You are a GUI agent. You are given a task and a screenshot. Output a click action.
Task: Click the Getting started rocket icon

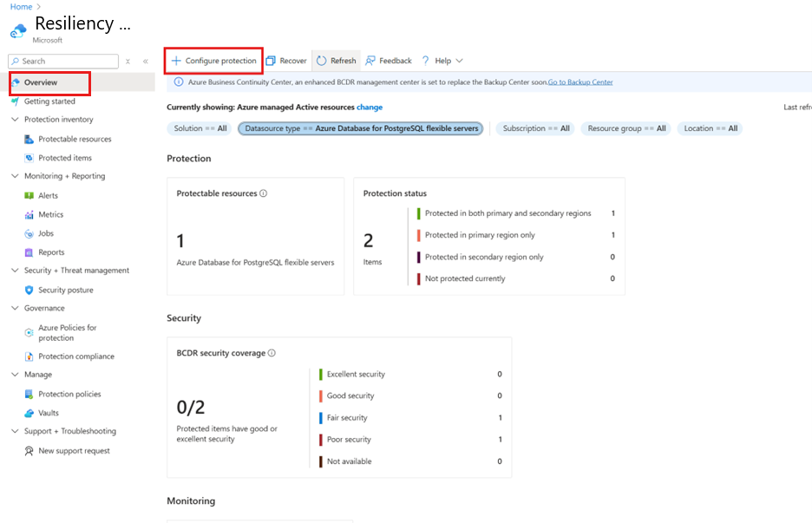point(15,101)
